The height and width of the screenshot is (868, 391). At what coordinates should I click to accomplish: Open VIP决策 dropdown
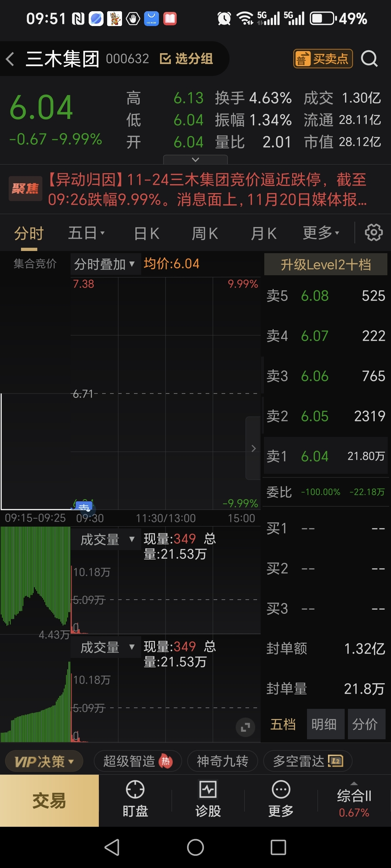(44, 761)
